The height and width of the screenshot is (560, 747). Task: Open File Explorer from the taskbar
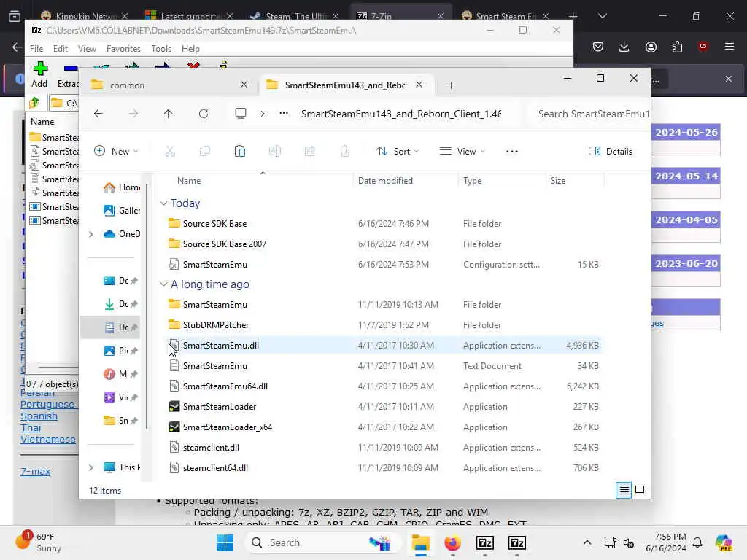click(421, 542)
